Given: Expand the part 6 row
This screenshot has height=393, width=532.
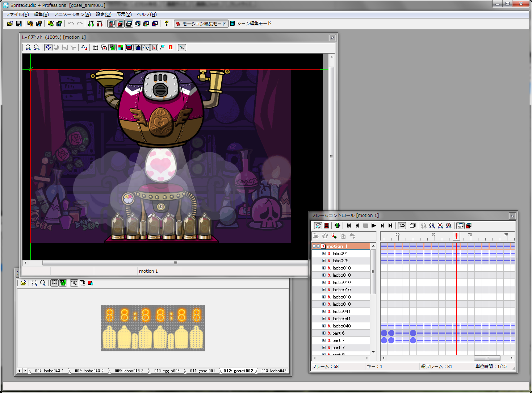Looking at the screenshot, I should click(x=324, y=333).
